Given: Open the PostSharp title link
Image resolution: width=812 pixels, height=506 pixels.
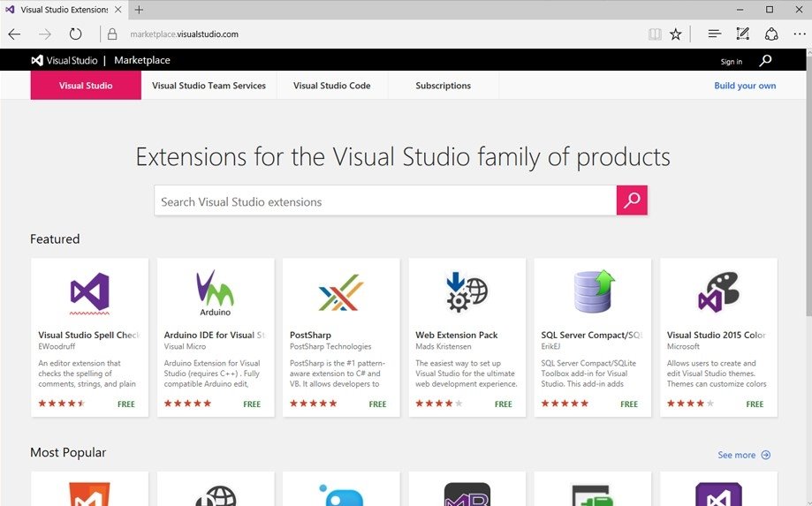Looking at the screenshot, I should tap(310, 335).
